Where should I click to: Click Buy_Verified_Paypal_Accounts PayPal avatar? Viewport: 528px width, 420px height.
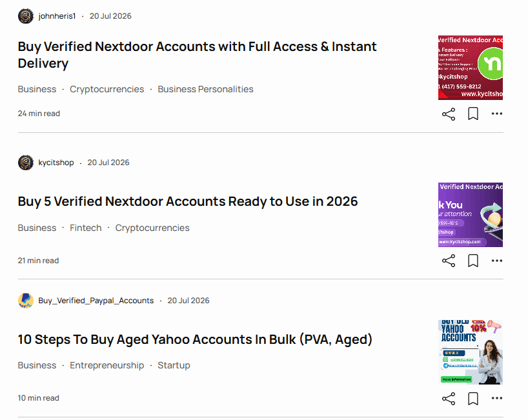pyautogui.click(x=26, y=301)
